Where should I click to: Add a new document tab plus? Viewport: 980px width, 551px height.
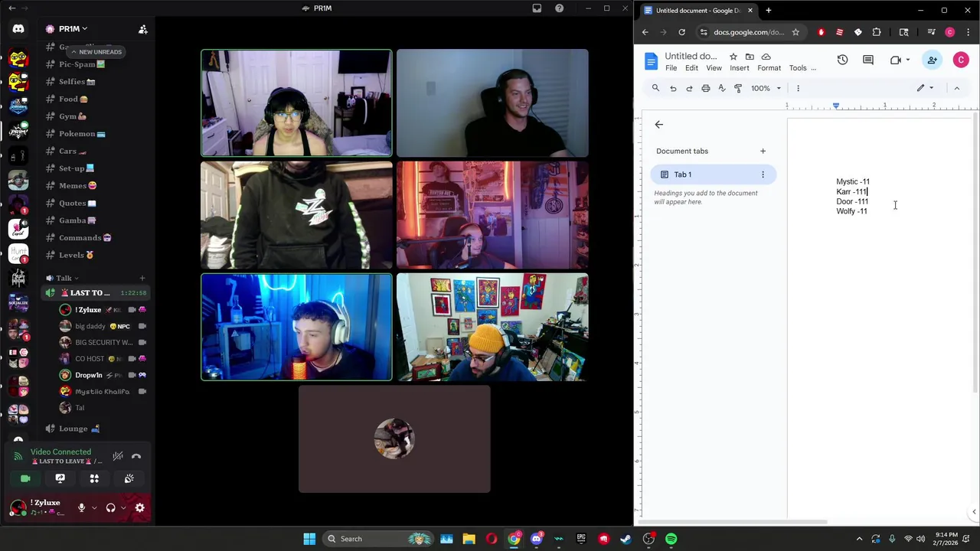763,151
